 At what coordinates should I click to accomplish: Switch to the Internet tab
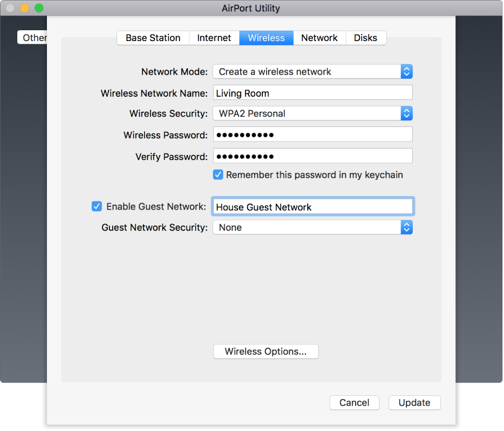(x=214, y=38)
